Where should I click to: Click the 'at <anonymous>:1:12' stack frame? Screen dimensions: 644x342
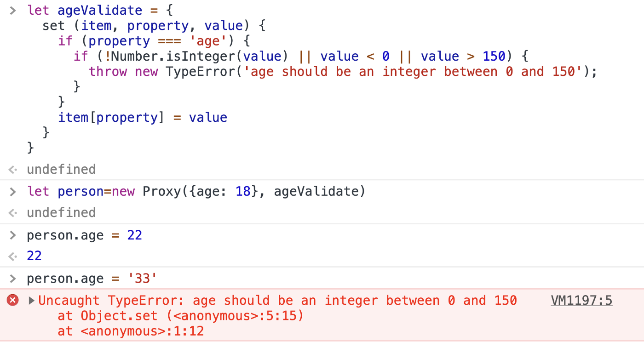131,331
